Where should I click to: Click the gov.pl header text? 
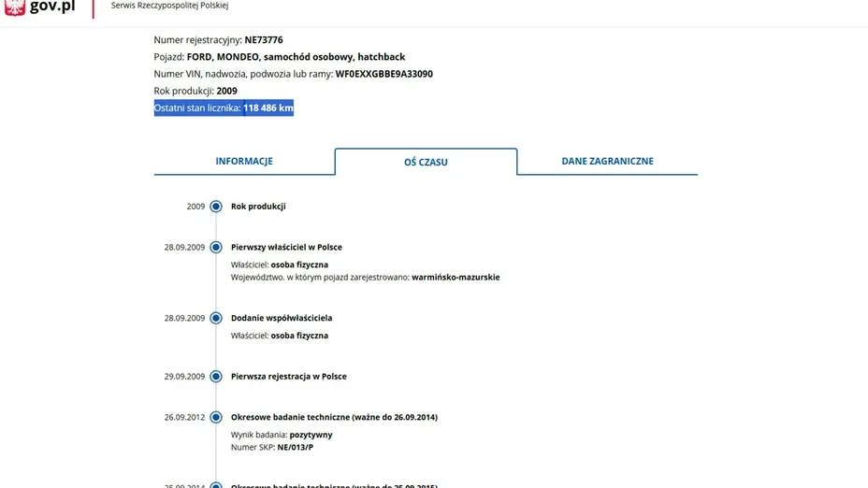[x=52, y=7]
